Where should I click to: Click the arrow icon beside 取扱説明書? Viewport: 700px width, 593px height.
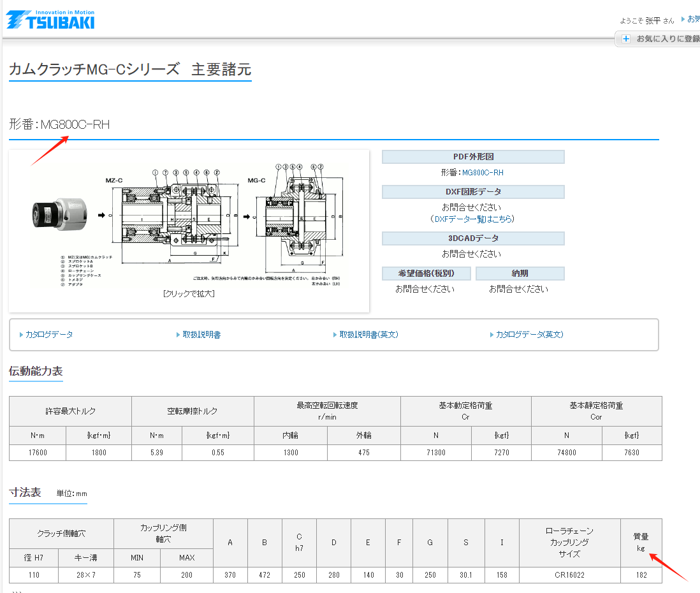[x=179, y=334]
